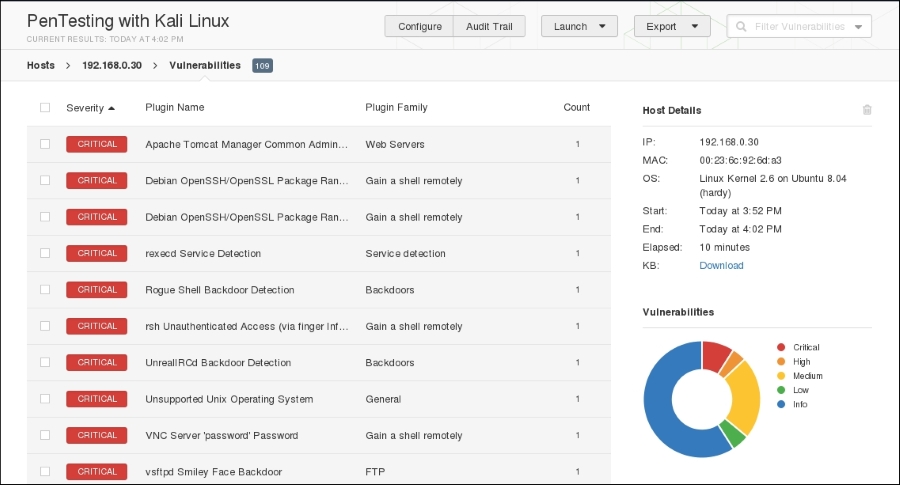Viewport: 900px width, 485px height.
Task: Click the red Critical legend swatch
Action: point(780,348)
